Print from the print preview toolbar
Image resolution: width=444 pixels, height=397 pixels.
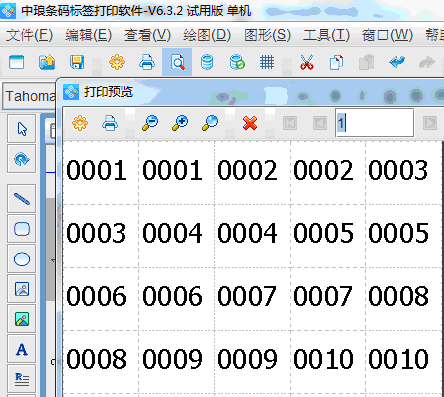(x=110, y=123)
